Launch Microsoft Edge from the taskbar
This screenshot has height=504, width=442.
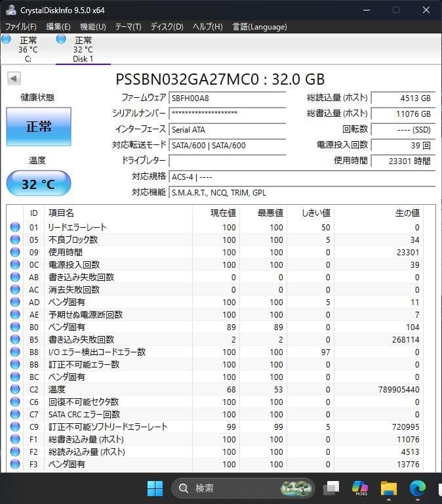pyautogui.click(x=418, y=488)
